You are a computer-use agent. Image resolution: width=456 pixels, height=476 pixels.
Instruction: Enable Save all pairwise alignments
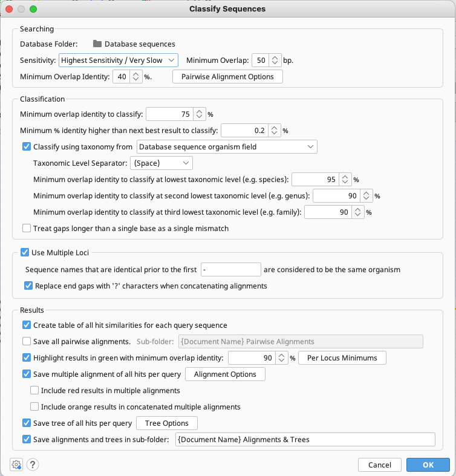[x=27, y=342]
